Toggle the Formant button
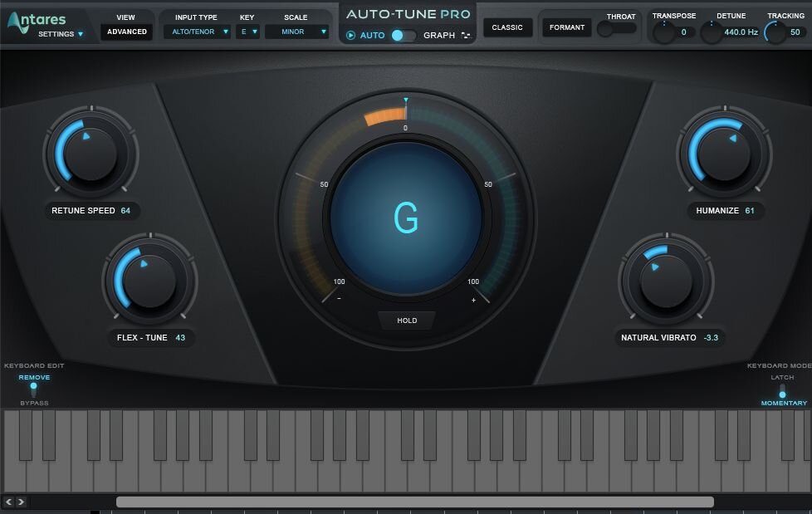Viewport: 812px width, 514px height. (x=567, y=27)
